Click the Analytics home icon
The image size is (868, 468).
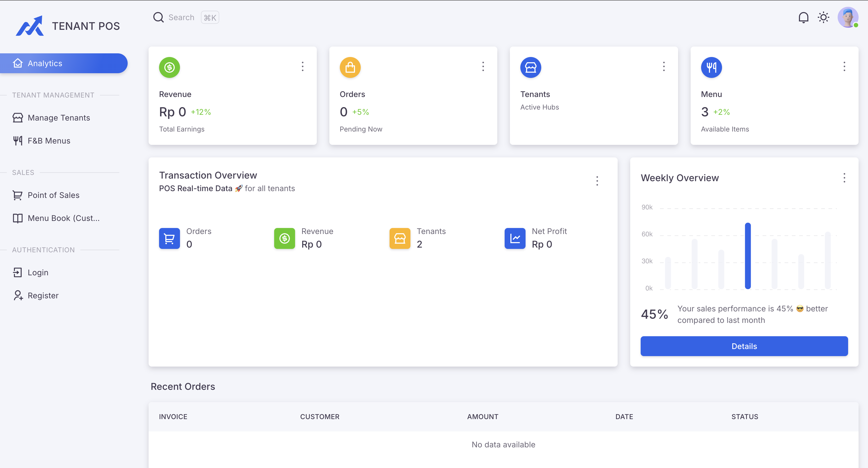tap(18, 63)
